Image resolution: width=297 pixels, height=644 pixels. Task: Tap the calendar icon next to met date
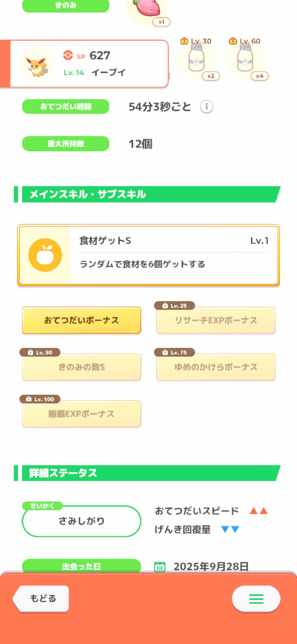coord(160,566)
